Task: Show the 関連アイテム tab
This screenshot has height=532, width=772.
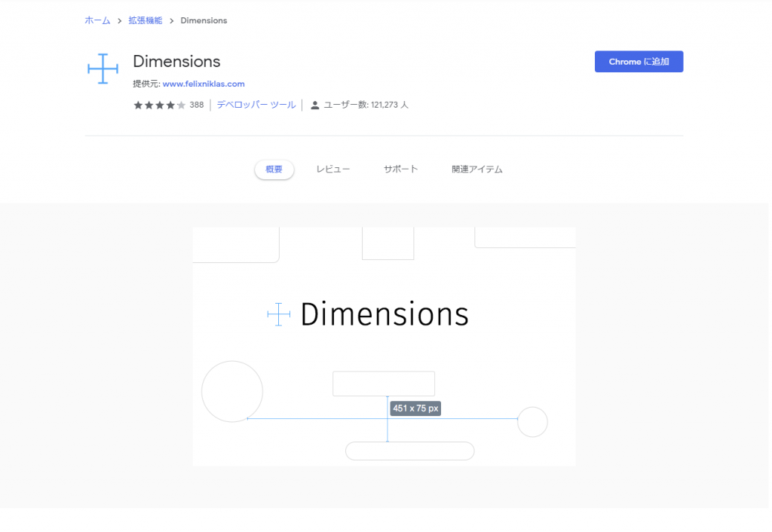Action: pyautogui.click(x=477, y=170)
